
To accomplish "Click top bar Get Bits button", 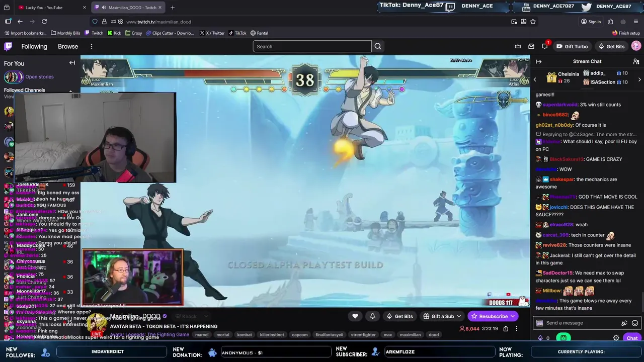I will tap(611, 46).
